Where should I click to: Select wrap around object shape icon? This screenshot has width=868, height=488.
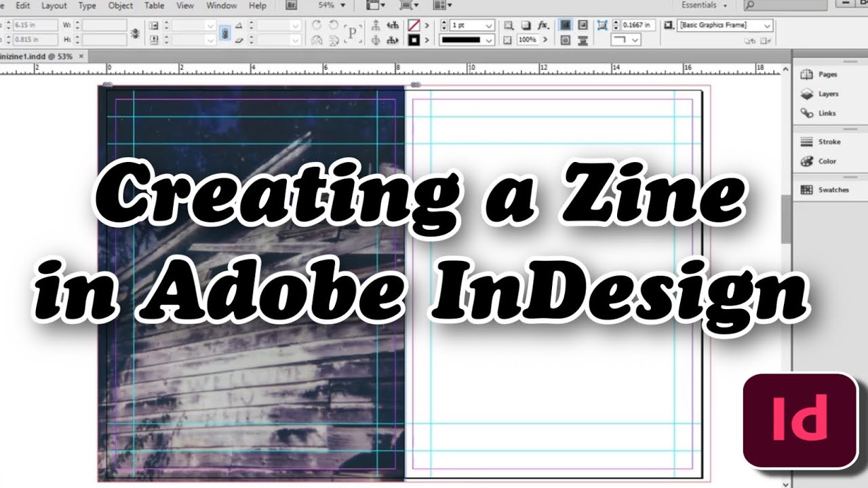[565, 40]
